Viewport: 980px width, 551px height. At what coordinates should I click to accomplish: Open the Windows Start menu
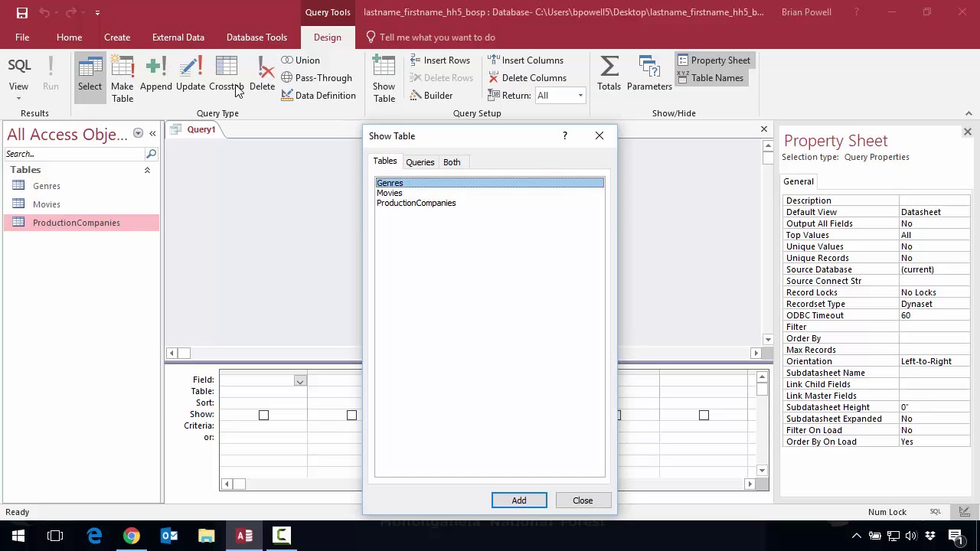[x=18, y=536]
